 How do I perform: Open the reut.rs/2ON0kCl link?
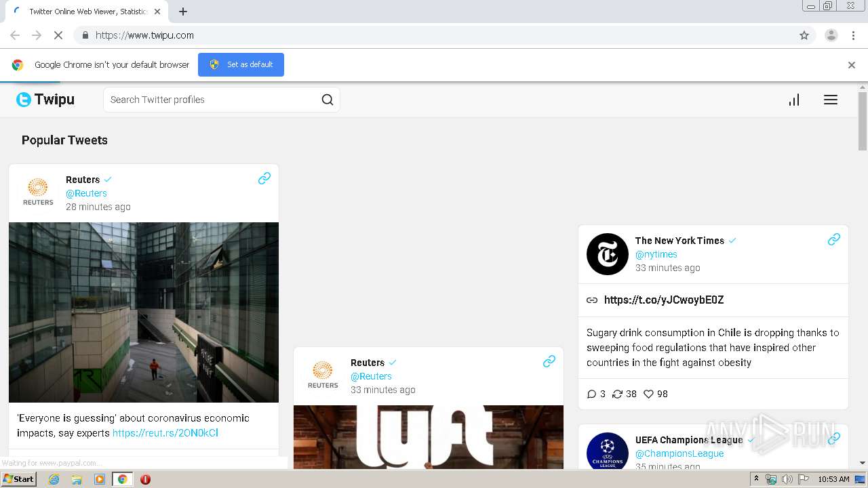click(x=165, y=432)
